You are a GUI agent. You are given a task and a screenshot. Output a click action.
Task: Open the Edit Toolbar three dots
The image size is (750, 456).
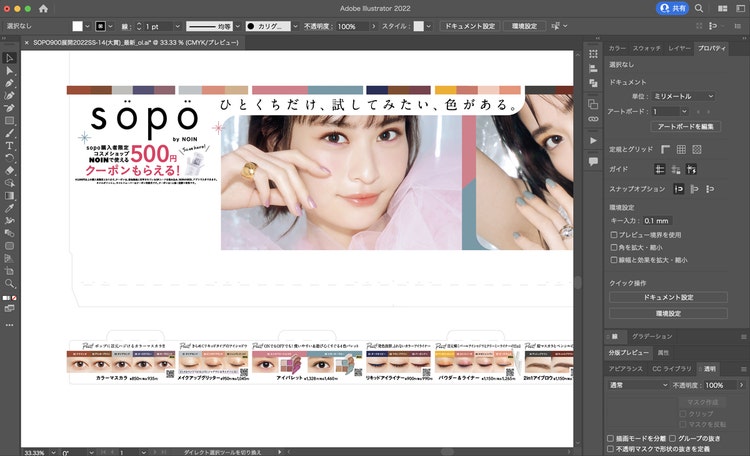coord(9,325)
